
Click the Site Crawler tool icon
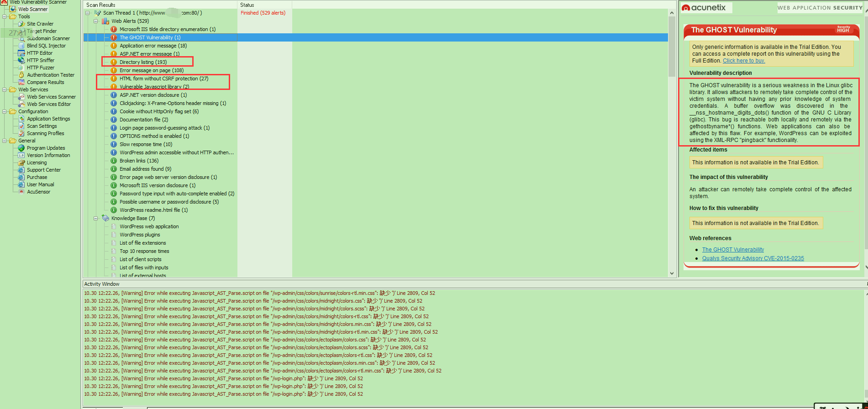tap(21, 24)
